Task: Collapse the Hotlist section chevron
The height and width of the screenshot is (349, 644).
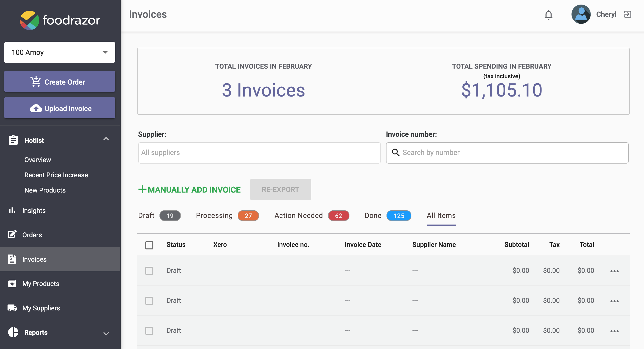Action: 106,139
